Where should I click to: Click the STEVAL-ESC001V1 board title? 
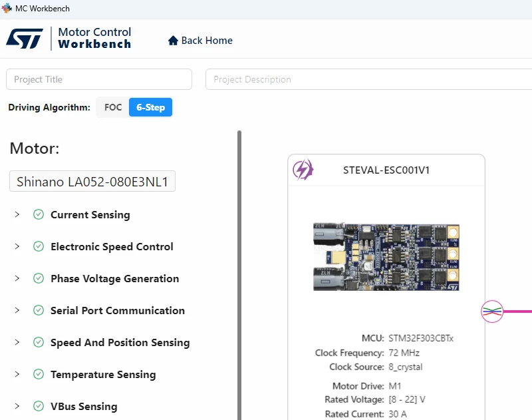click(386, 170)
